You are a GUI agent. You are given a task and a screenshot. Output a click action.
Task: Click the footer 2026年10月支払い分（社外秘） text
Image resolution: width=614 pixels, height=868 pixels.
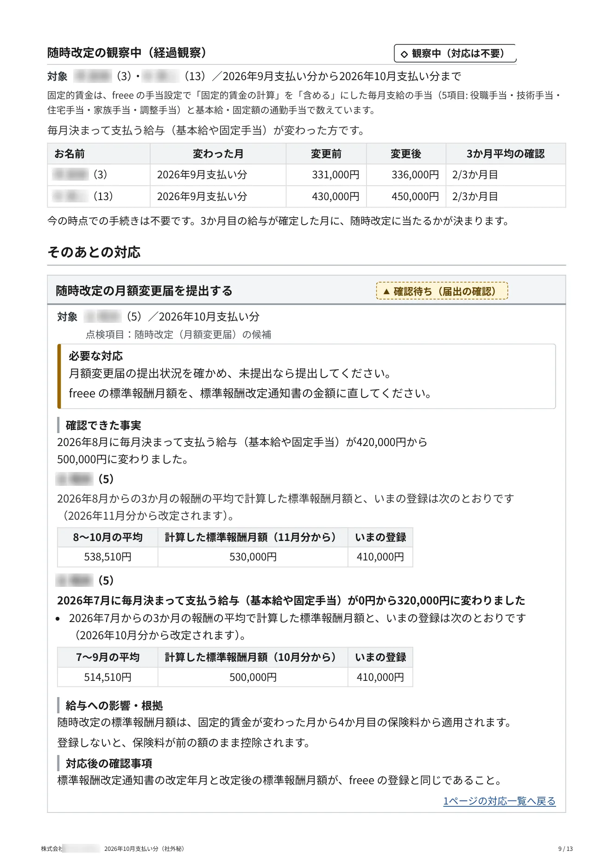[x=145, y=849]
